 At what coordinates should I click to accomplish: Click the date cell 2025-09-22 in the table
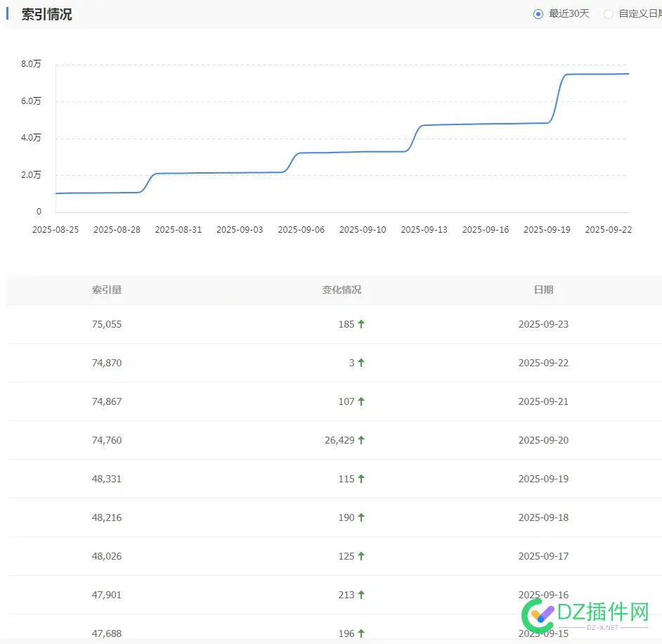(543, 363)
